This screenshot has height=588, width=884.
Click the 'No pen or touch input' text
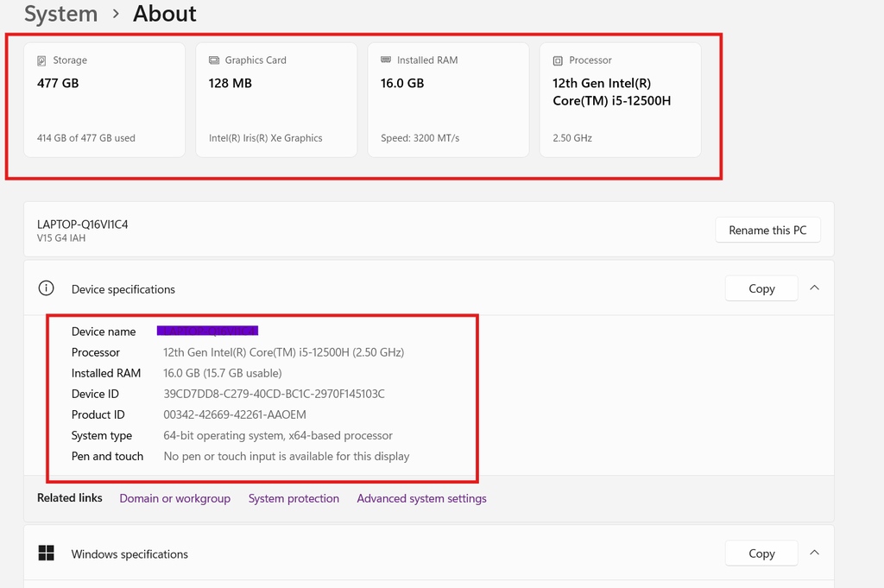pyautogui.click(x=287, y=456)
